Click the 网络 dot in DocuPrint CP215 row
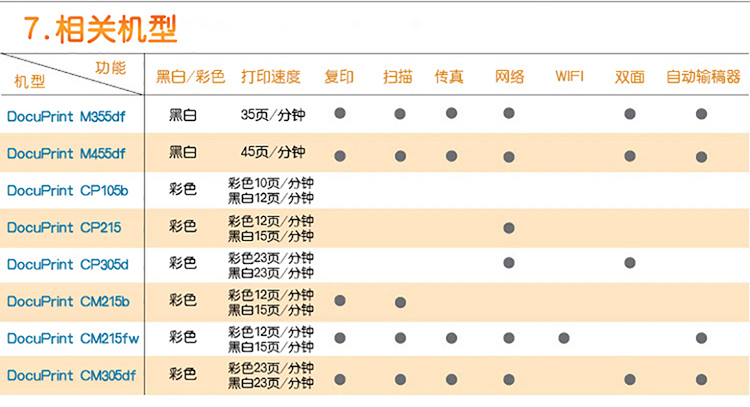Viewport: 750px width, 407px height. (509, 228)
